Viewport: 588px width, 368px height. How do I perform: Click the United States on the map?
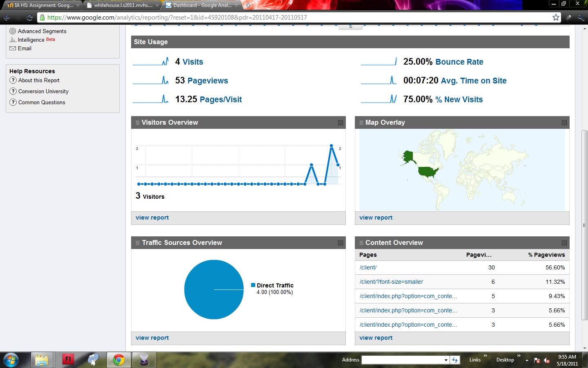click(428, 171)
